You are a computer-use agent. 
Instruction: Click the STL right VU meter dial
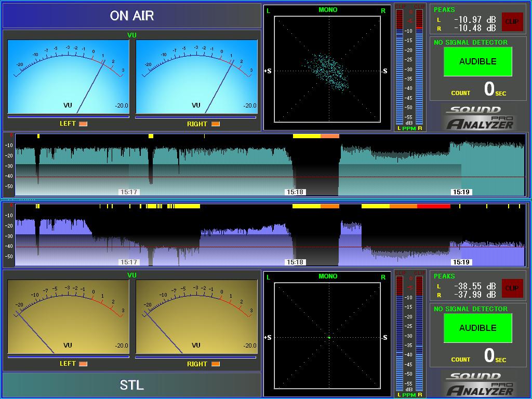pyautogui.click(x=196, y=316)
